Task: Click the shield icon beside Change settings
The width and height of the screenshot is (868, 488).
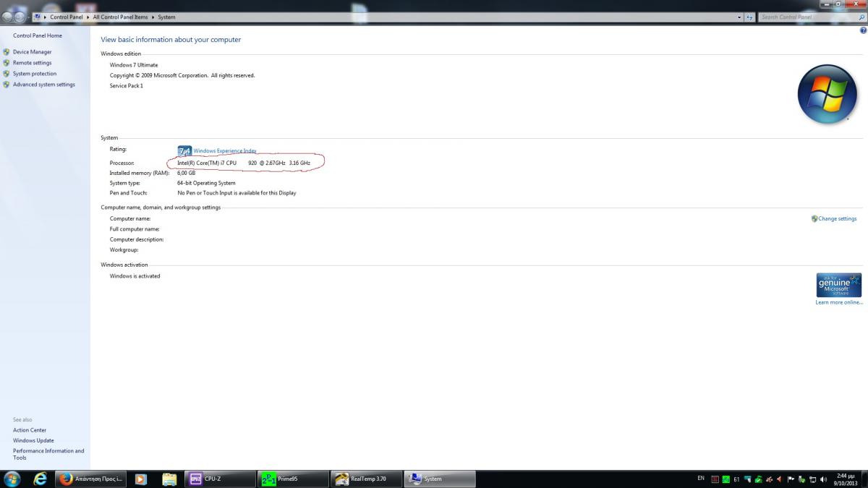Action: [x=814, y=219]
